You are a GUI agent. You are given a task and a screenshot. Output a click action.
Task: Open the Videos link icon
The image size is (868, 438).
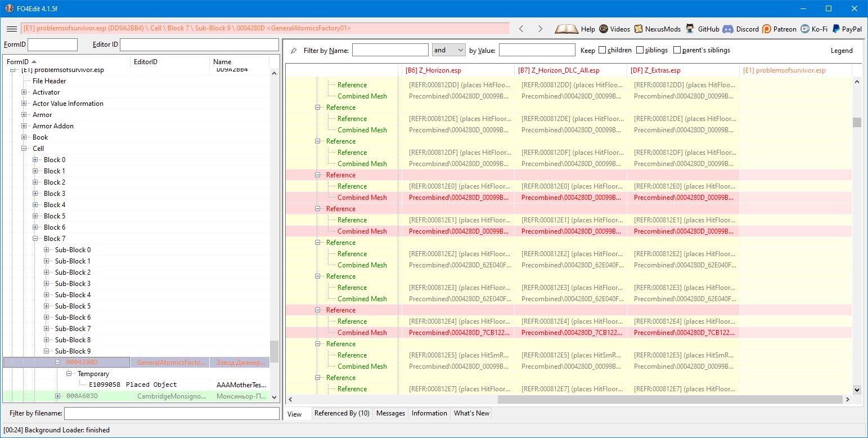[x=604, y=29]
